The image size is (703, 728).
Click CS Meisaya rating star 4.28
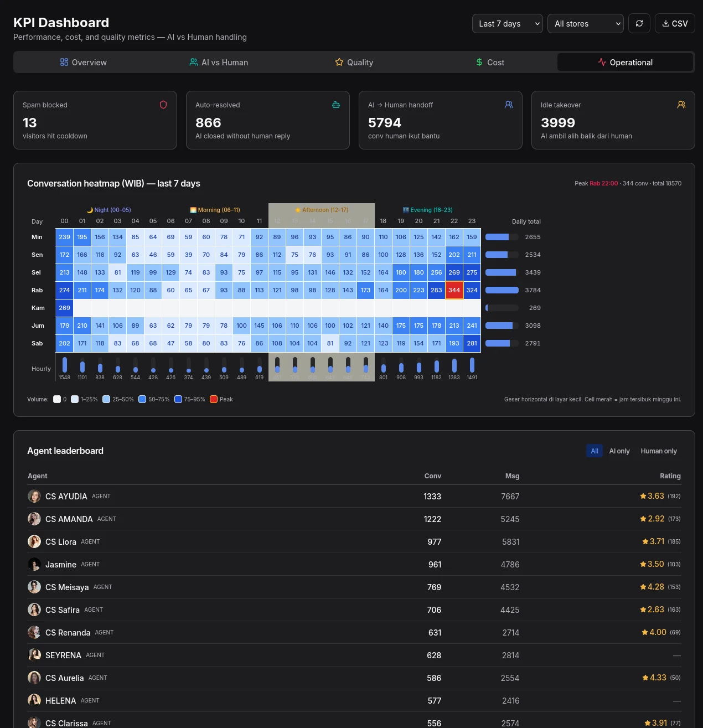tap(643, 587)
